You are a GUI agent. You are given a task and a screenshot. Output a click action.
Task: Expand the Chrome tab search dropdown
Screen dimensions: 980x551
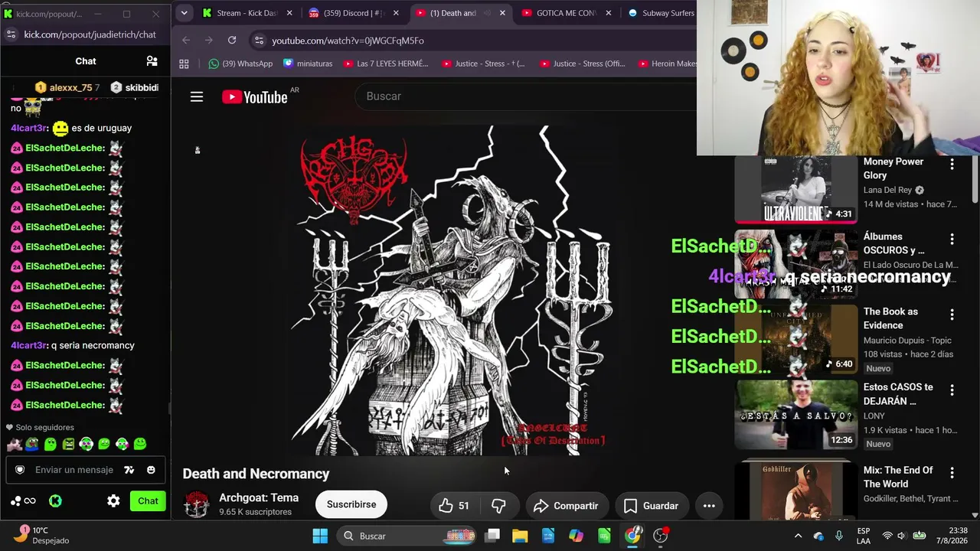point(184,13)
